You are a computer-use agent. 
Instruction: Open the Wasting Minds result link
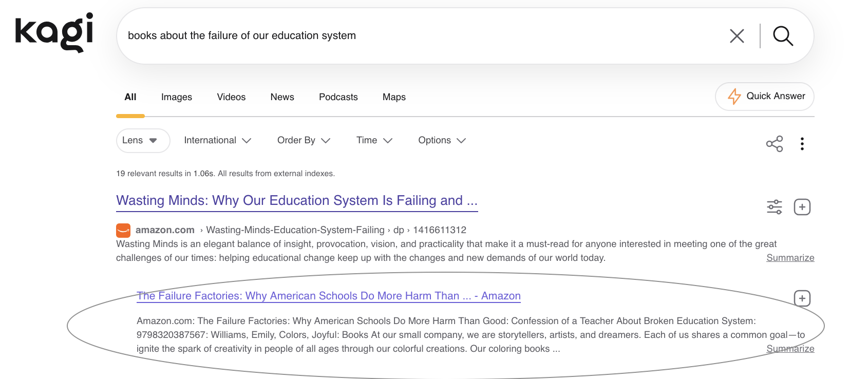(297, 201)
